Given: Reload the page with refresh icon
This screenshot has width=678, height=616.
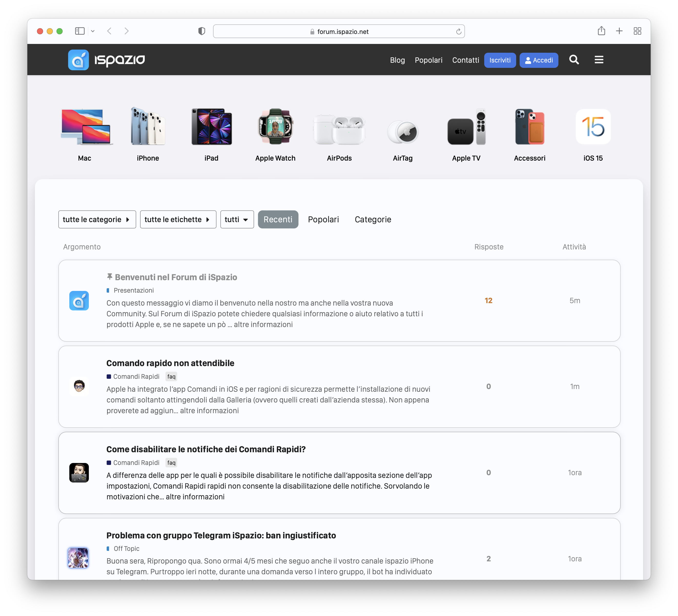Looking at the screenshot, I should 458,32.
